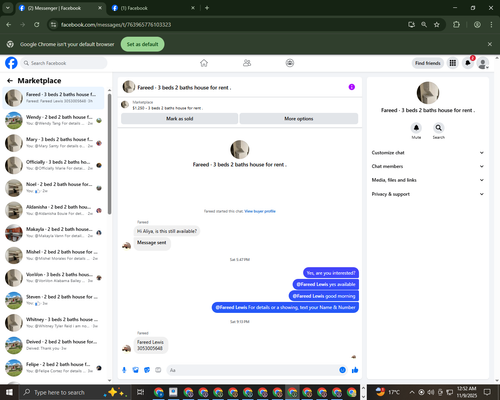Open the Facebook logo home link
The height and width of the screenshot is (400, 500).
[11, 63]
